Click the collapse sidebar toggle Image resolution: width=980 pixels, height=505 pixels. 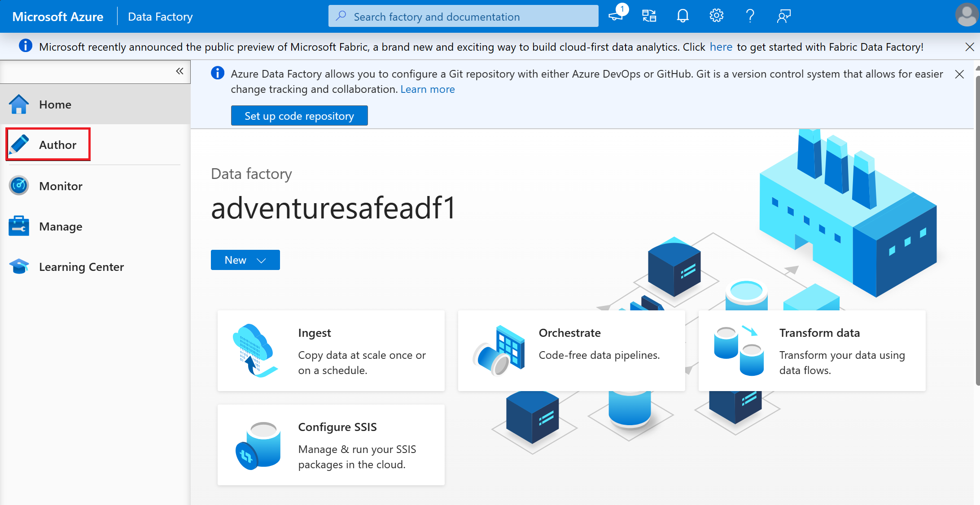point(180,71)
